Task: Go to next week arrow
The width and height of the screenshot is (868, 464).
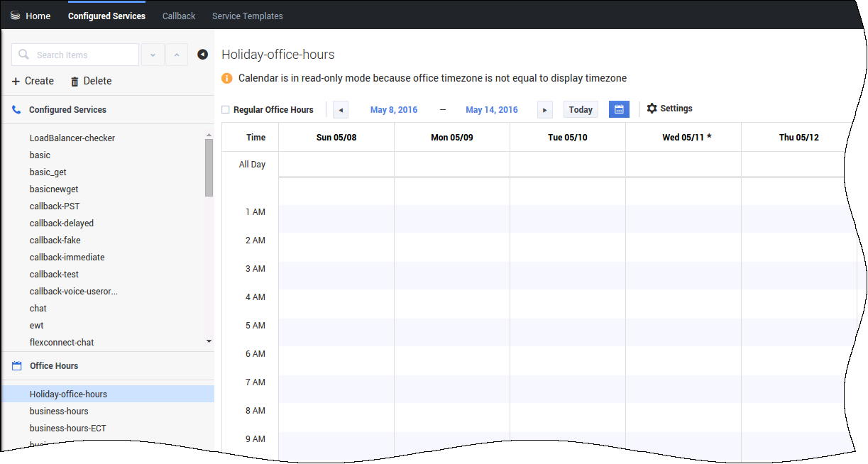Action: coord(544,110)
